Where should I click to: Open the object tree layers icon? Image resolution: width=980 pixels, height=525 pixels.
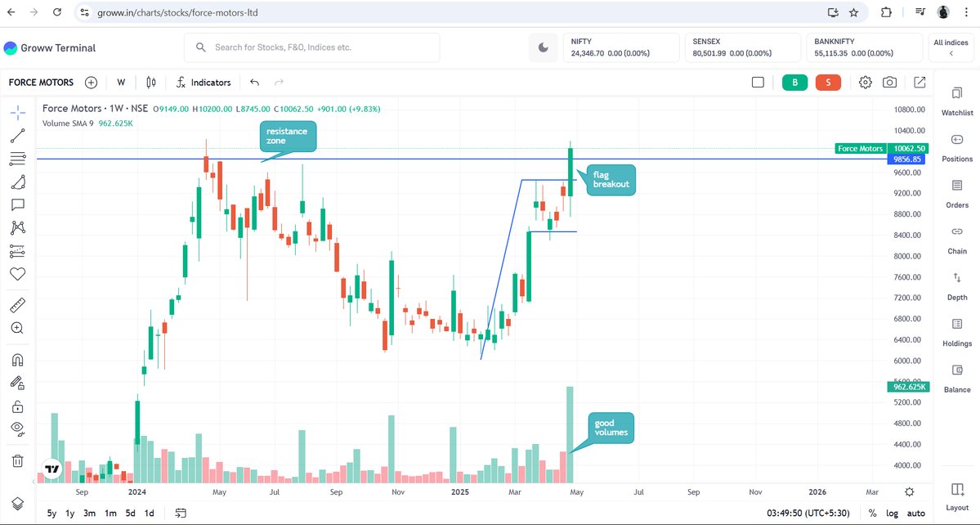17,504
